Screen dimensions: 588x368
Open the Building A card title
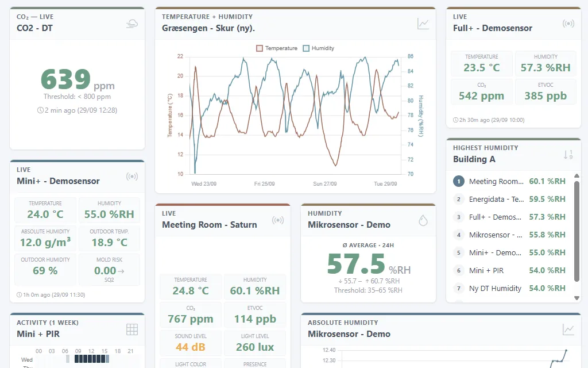coord(474,159)
